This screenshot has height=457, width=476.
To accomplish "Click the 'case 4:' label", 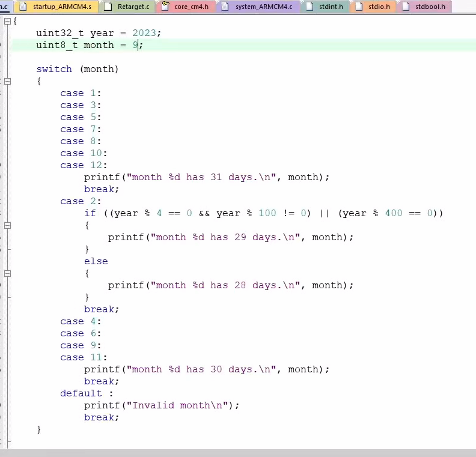I will pyautogui.click(x=81, y=321).
